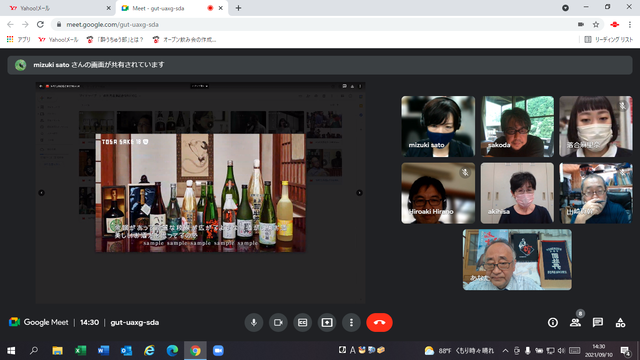The height and width of the screenshot is (360, 640).
Task: Open the Windows Start menu
Action: [x=11, y=351]
